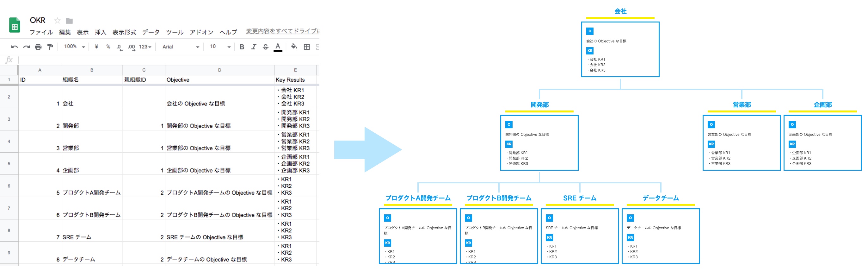The width and height of the screenshot is (868, 278).
Task: Open the データ menu
Action: (x=151, y=32)
